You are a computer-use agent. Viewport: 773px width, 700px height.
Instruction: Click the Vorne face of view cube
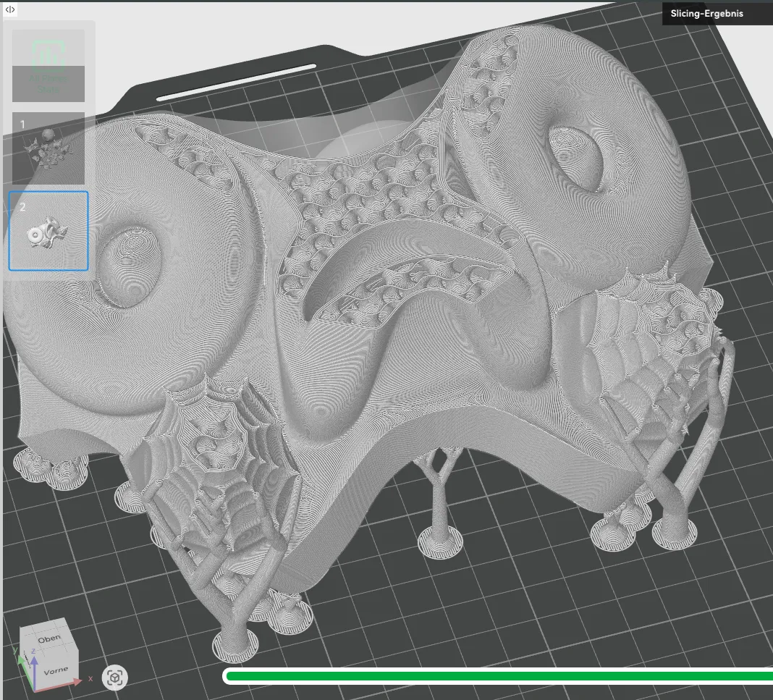(x=55, y=671)
